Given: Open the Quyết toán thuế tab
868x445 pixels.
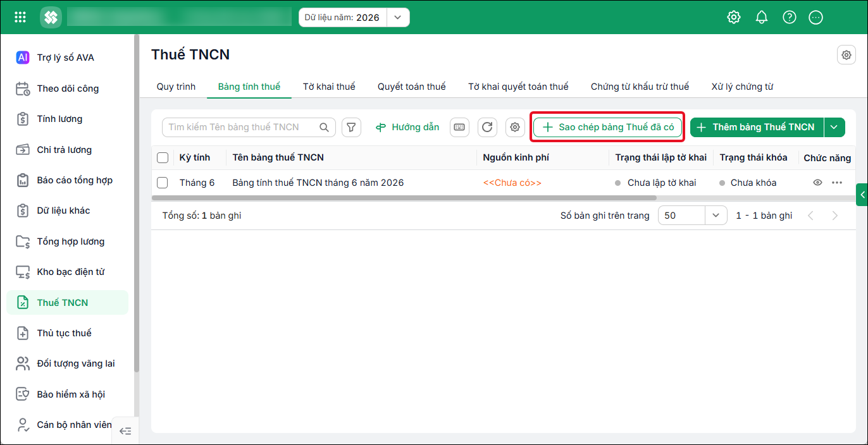Looking at the screenshot, I should pos(412,87).
